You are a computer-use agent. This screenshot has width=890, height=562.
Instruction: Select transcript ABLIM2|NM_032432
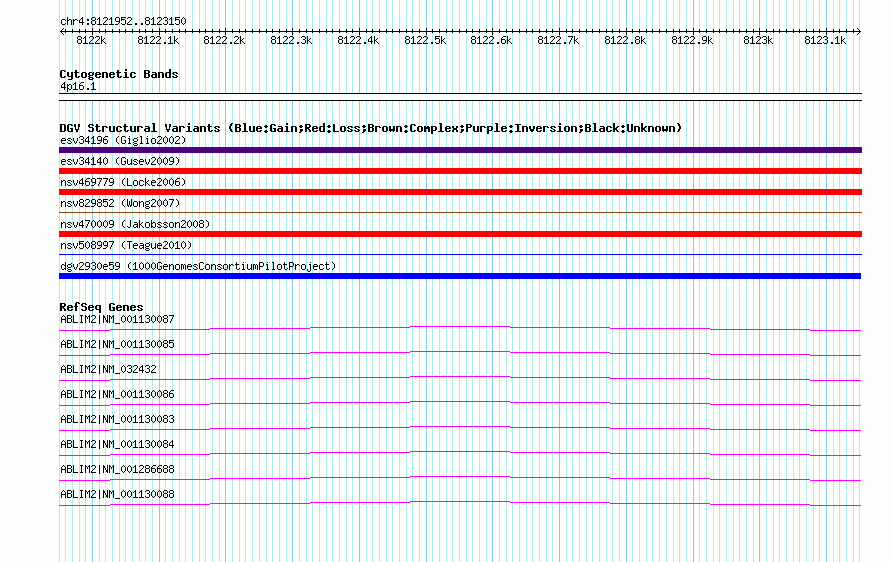[x=108, y=370]
